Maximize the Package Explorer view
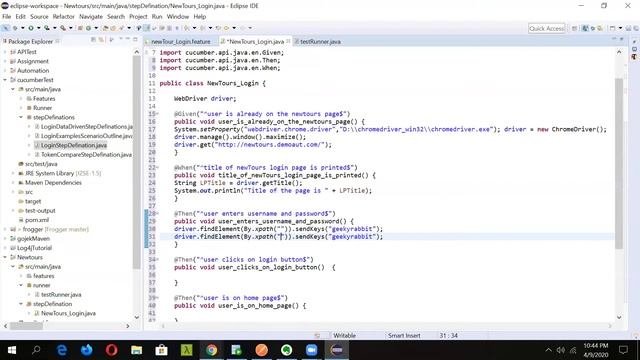The width and height of the screenshot is (640, 360). pyautogui.click(x=135, y=39)
